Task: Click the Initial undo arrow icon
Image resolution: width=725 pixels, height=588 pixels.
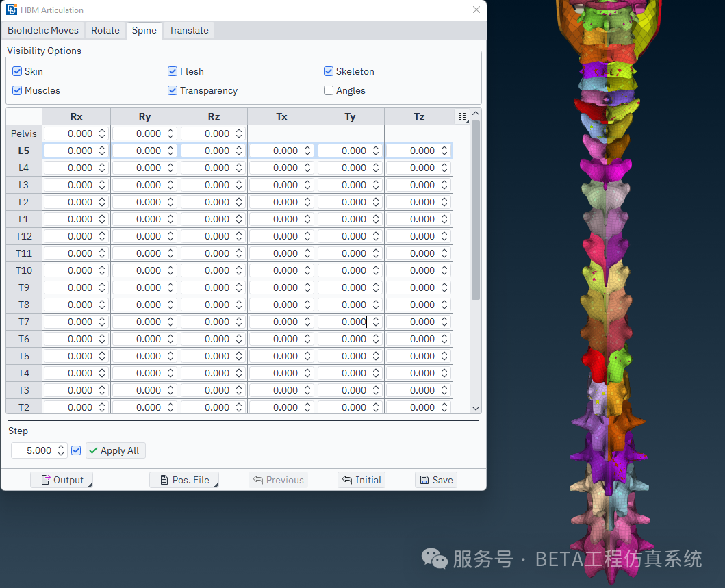Action: tap(347, 480)
